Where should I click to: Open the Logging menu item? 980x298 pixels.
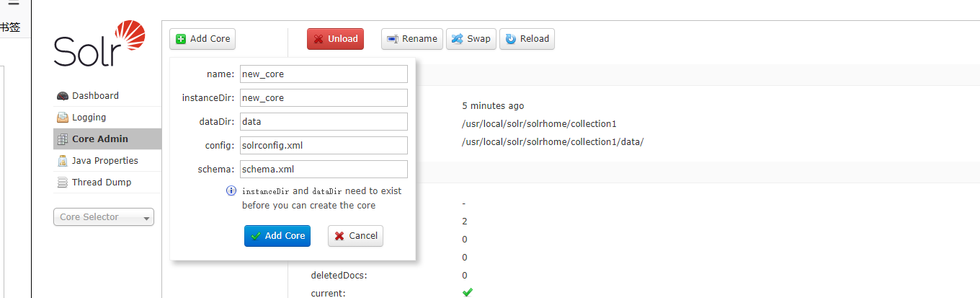[x=89, y=118]
